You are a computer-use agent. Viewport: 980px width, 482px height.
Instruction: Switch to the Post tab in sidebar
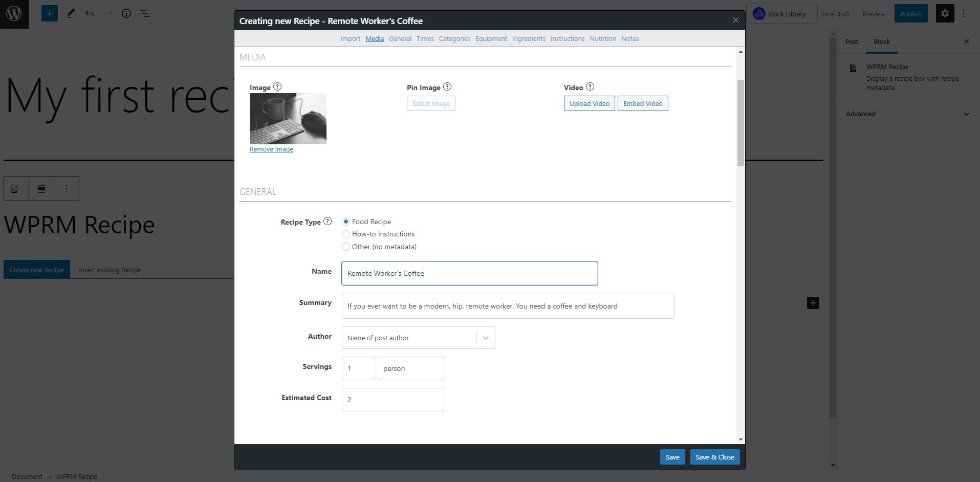click(x=851, y=41)
